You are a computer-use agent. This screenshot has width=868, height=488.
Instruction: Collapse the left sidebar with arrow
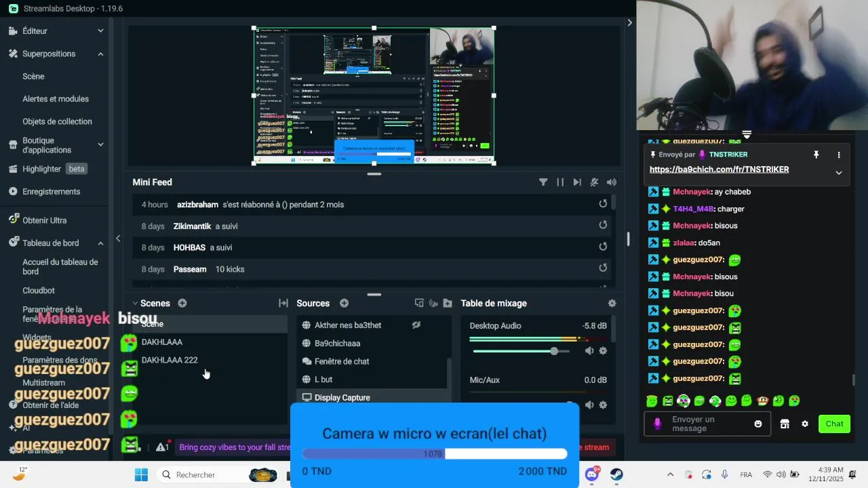tap(118, 239)
